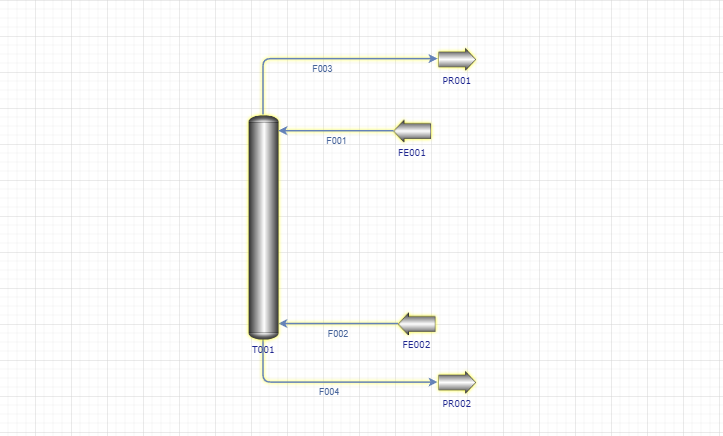Viewport: 723px width, 436px height.
Task: Click the PR001 label text
Action: 456,81
